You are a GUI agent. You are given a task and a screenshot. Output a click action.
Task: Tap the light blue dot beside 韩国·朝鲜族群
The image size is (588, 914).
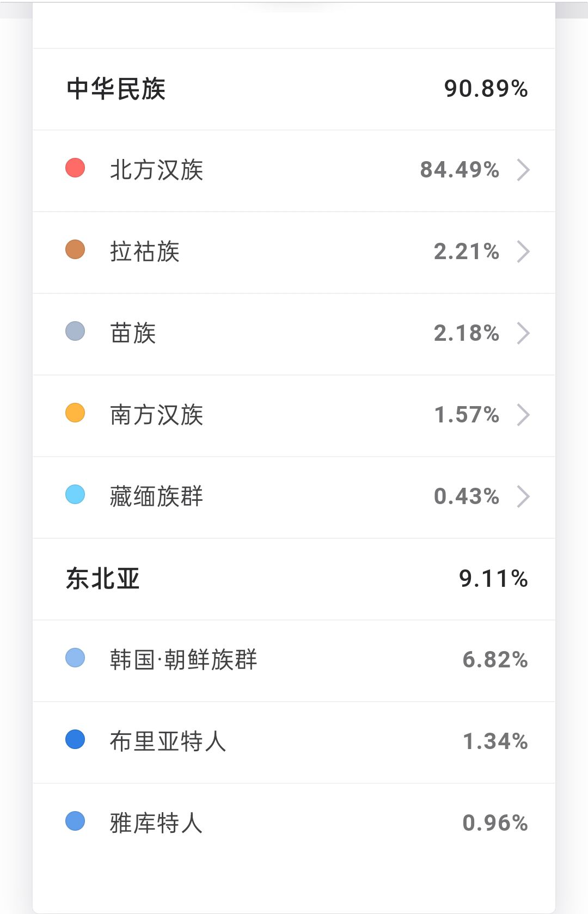pos(75,658)
